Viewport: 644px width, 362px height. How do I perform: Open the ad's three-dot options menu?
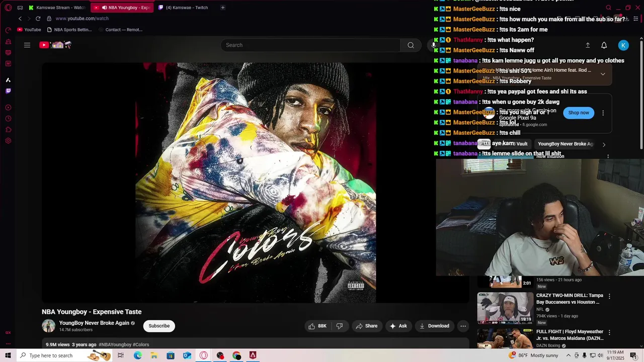click(x=603, y=113)
